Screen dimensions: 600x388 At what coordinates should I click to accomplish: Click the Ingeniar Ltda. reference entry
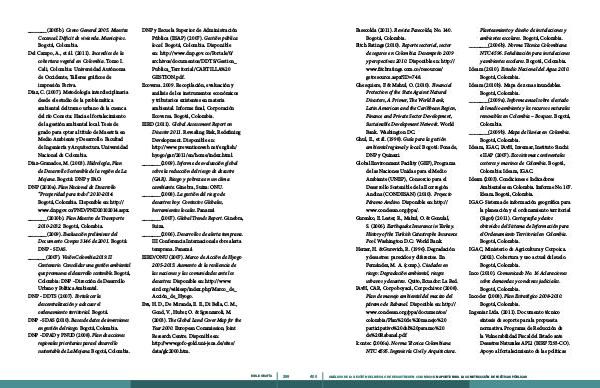519,332
